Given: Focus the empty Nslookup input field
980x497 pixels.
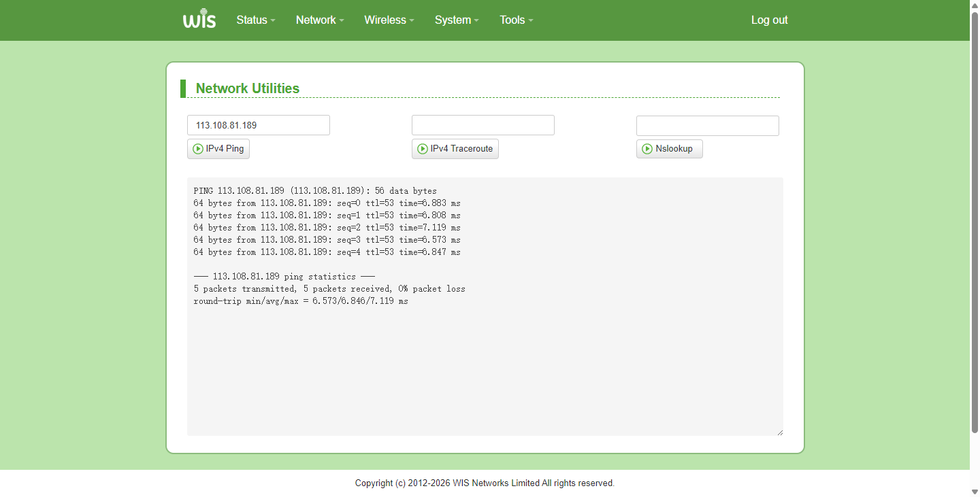Looking at the screenshot, I should (708, 125).
